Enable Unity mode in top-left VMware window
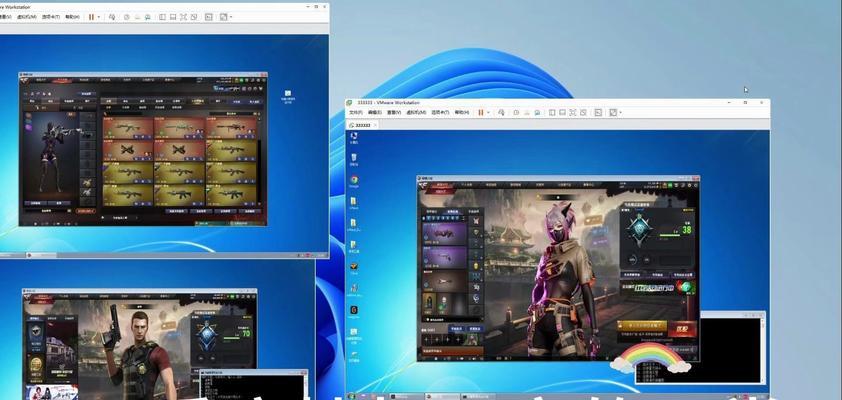The width and height of the screenshot is (842, 400). pyautogui.click(x=193, y=17)
